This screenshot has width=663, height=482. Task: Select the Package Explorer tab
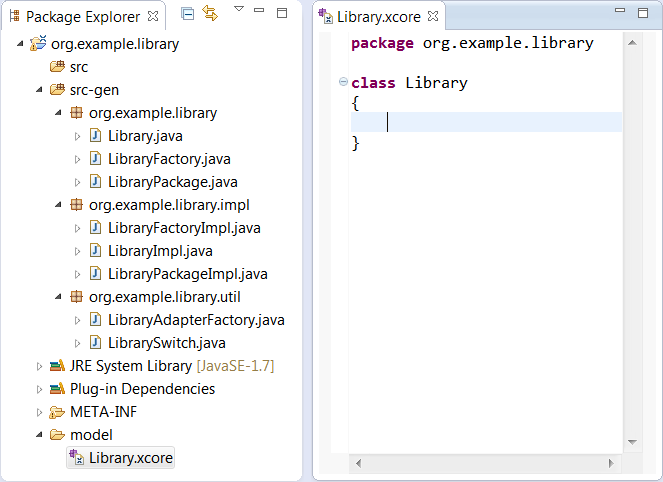83,17
